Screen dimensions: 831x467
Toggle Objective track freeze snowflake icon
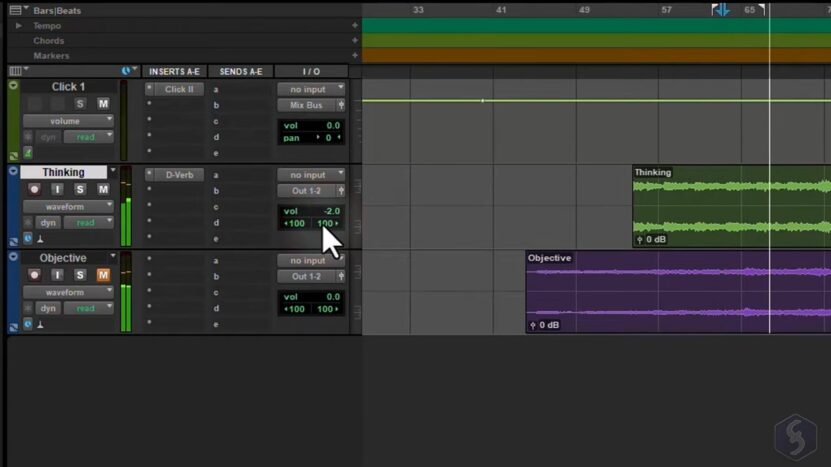[x=28, y=308]
